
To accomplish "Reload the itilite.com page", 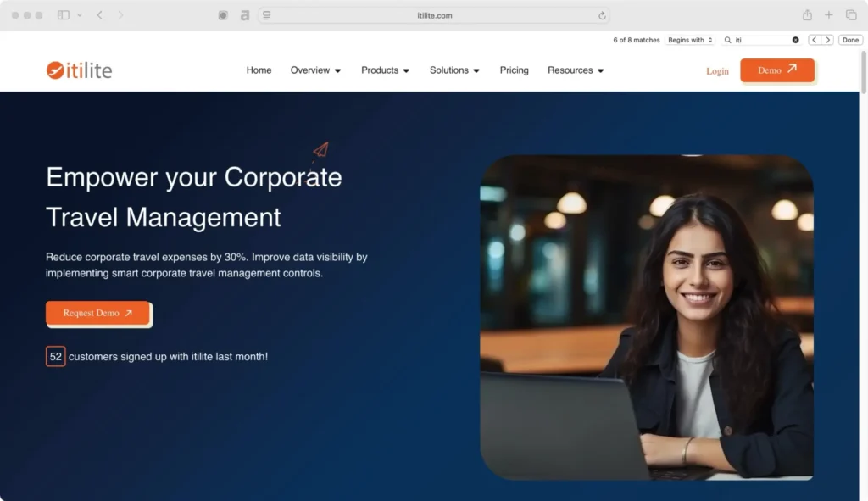I will click(601, 14).
